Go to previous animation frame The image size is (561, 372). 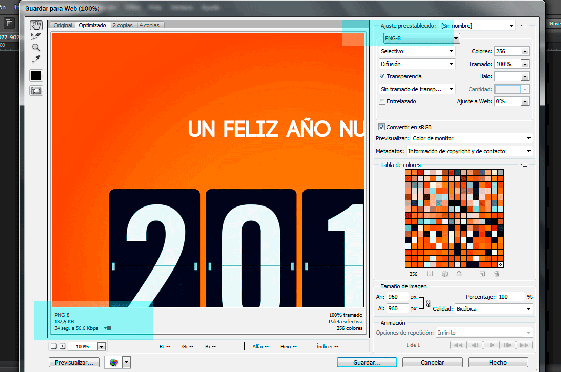(474, 345)
